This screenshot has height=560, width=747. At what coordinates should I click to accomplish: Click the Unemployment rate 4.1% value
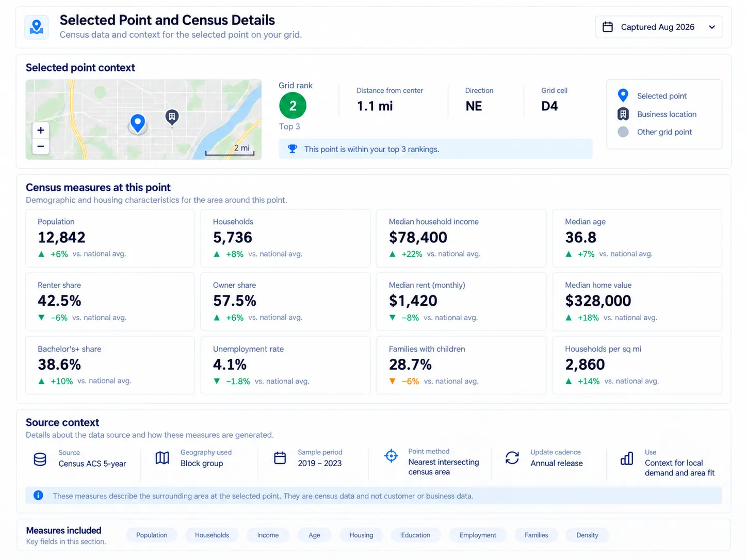pos(230,365)
